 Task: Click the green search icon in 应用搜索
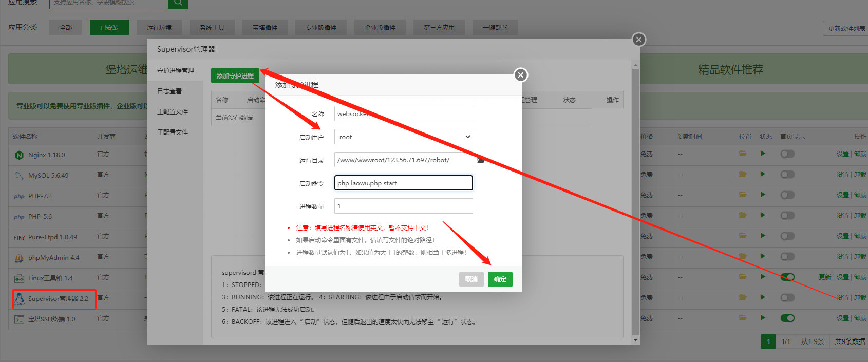click(178, 3)
